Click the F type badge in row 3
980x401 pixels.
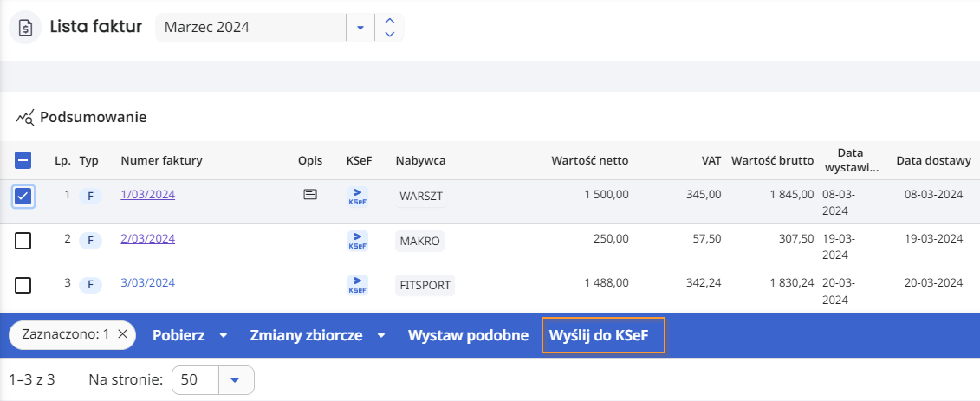(91, 285)
